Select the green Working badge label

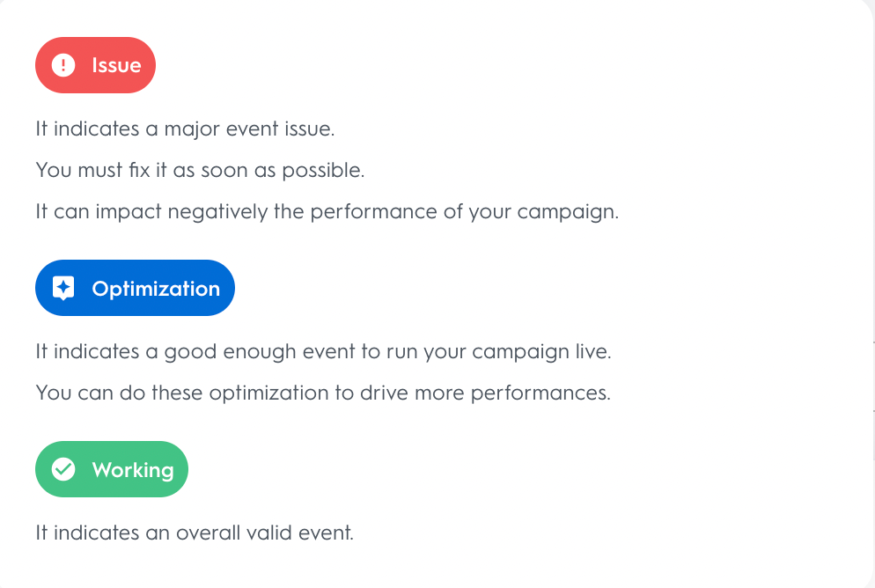tap(132, 470)
